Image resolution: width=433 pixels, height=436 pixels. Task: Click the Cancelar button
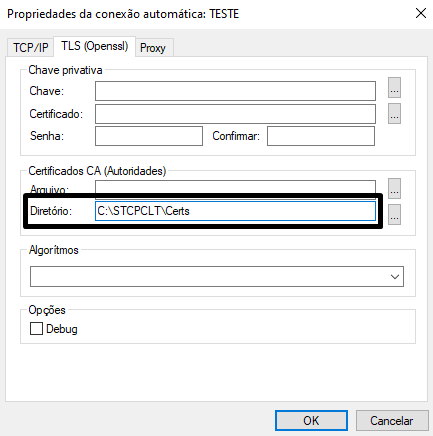(392, 421)
